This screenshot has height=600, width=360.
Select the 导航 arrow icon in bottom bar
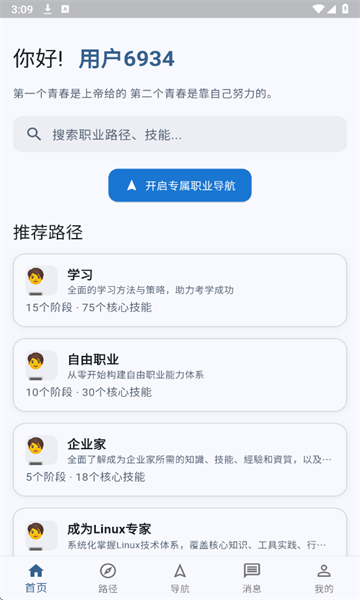pyautogui.click(x=180, y=571)
